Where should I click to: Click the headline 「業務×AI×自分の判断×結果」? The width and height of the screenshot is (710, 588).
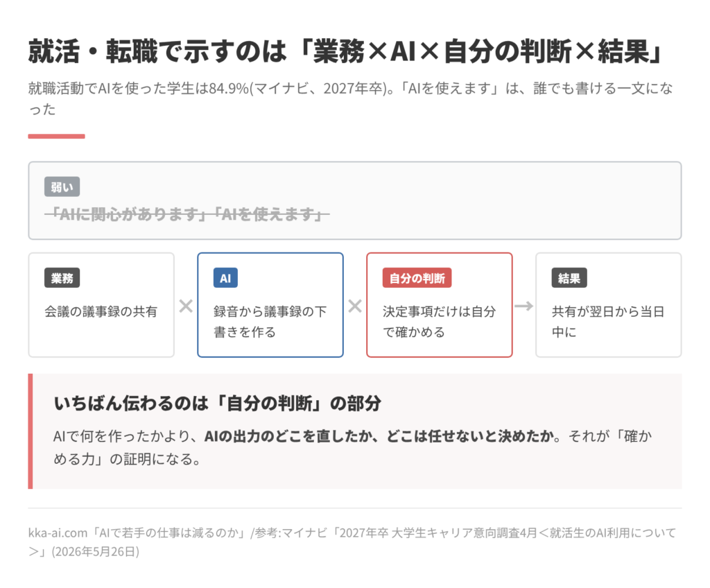coord(480,51)
